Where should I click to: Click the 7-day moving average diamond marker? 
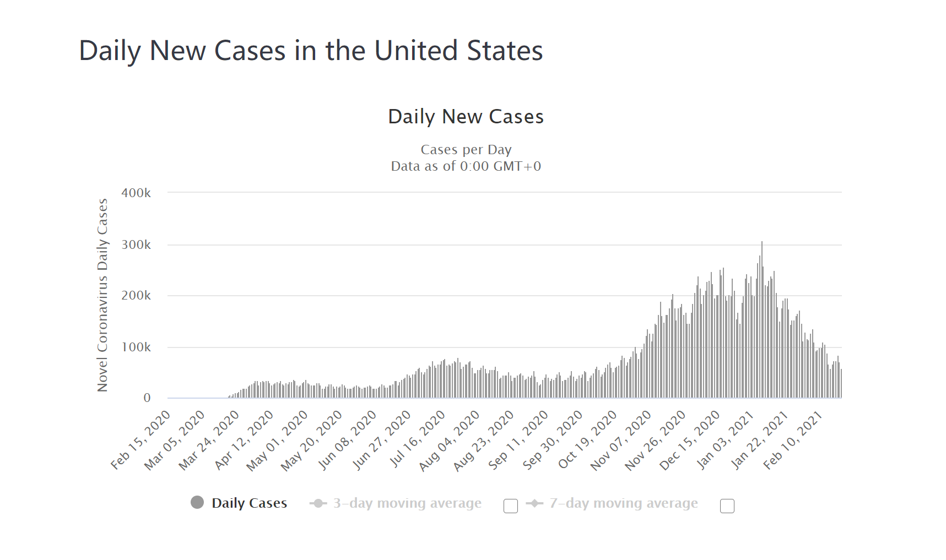point(534,503)
